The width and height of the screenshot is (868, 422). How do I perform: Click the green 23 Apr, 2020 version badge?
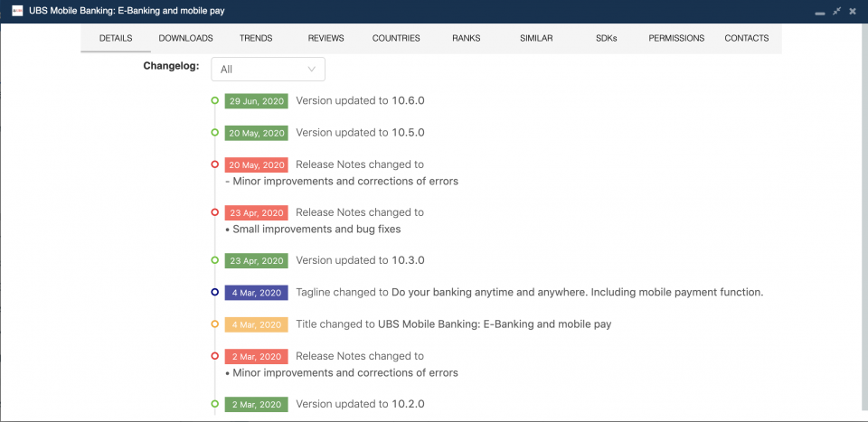tap(256, 260)
